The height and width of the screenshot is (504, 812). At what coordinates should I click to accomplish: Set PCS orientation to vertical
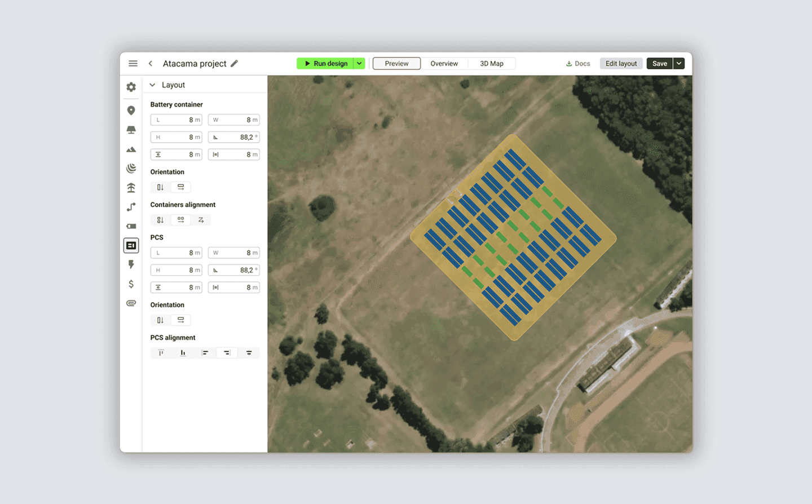coord(161,320)
